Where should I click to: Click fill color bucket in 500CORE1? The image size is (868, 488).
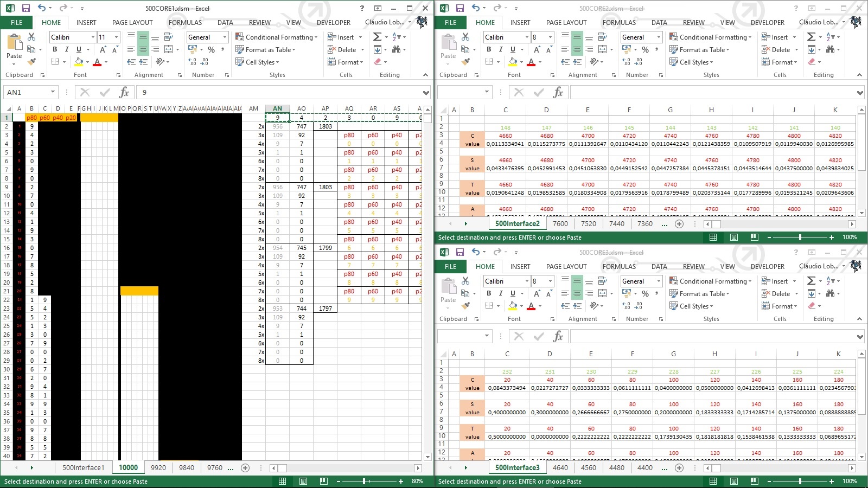(79, 62)
